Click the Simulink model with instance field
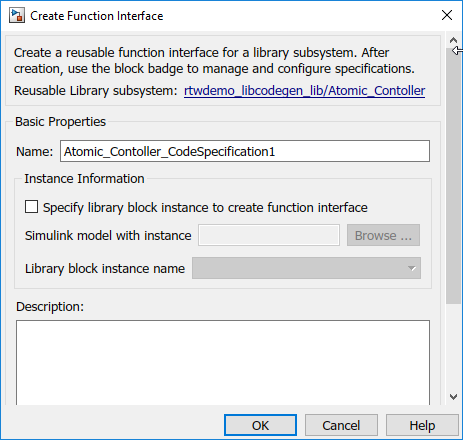463x440 pixels. 269,235
